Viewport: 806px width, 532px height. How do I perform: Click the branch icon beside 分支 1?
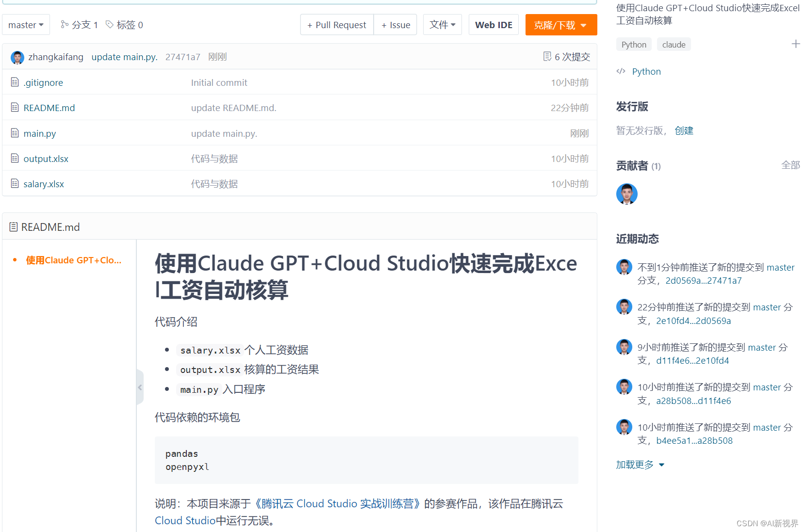pyautogui.click(x=64, y=24)
